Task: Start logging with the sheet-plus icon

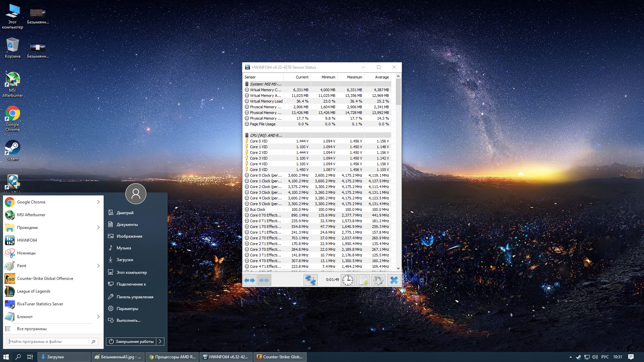Action: pyautogui.click(x=363, y=280)
